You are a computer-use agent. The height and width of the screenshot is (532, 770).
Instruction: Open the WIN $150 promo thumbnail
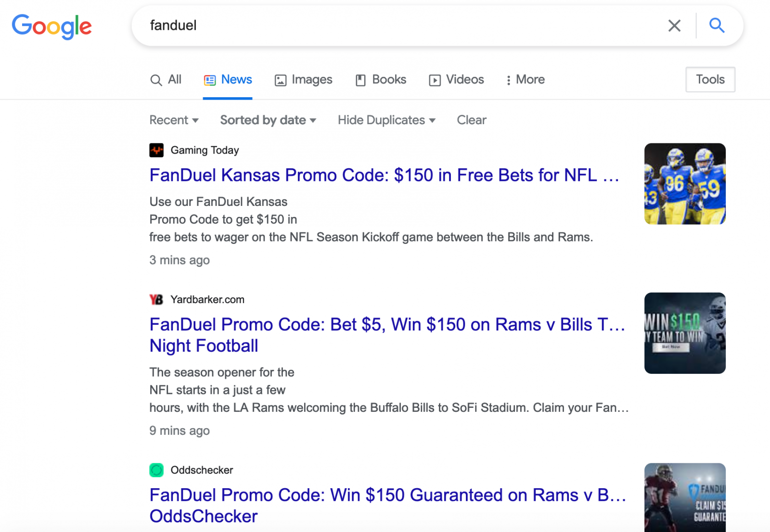[685, 333]
